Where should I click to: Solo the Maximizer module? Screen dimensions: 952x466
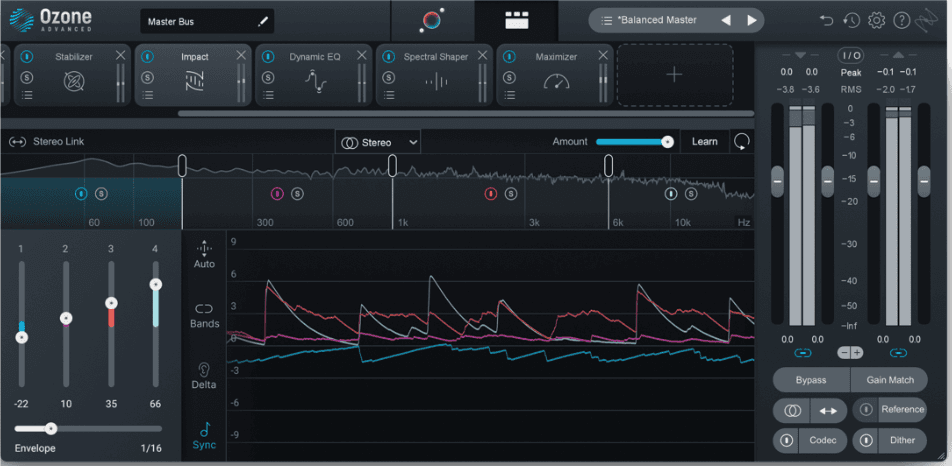tap(509, 77)
